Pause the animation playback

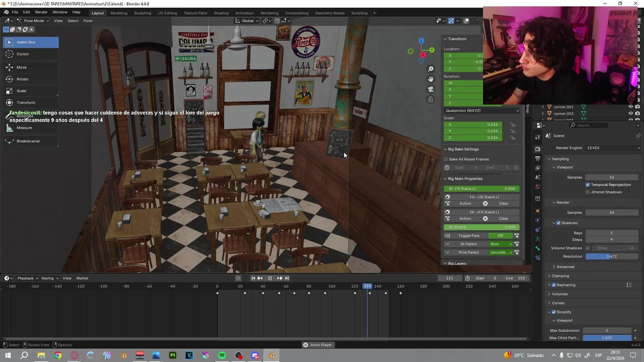[270, 278]
